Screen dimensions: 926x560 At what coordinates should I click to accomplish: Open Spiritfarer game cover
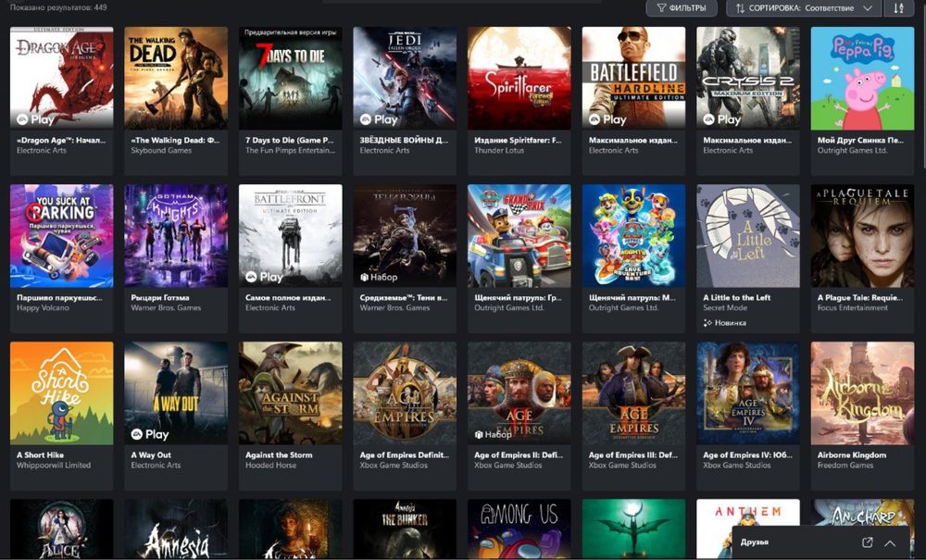pos(519,78)
